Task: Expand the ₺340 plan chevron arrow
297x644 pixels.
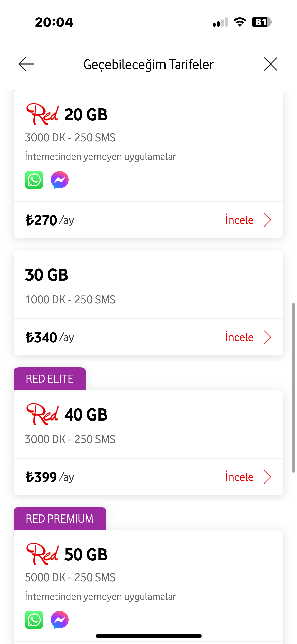Action: tap(267, 337)
